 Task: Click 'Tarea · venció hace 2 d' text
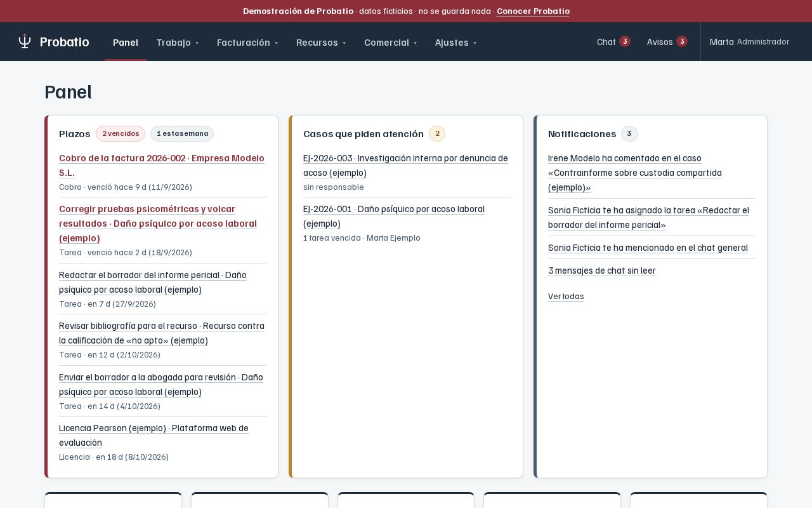[x=126, y=252]
